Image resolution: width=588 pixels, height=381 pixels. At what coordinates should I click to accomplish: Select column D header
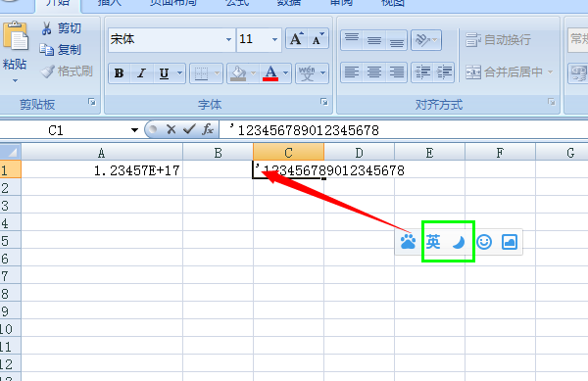359,153
